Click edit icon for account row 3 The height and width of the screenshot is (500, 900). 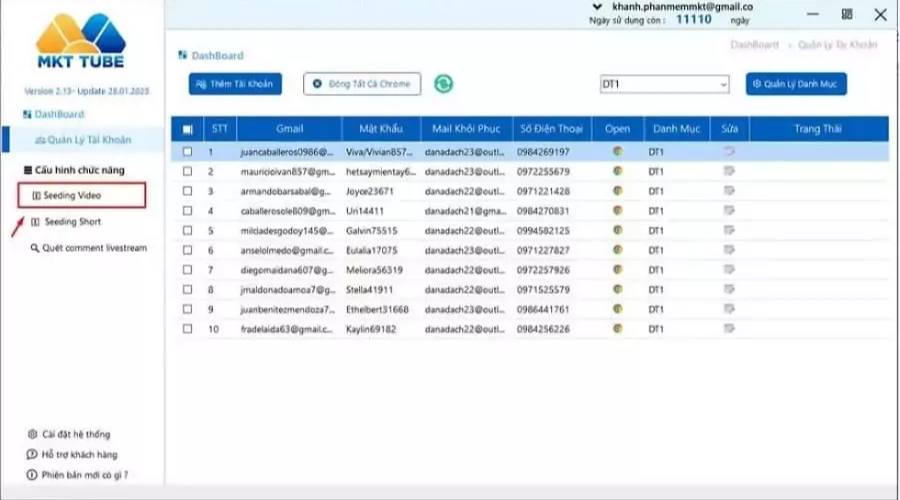[x=729, y=191]
